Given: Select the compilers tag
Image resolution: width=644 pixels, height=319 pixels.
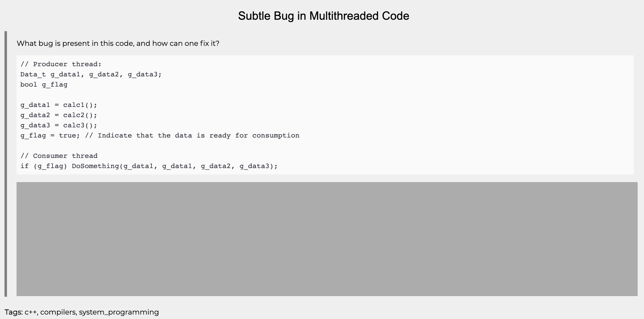Looking at the screenshot, I should click(x=58, y=312).
